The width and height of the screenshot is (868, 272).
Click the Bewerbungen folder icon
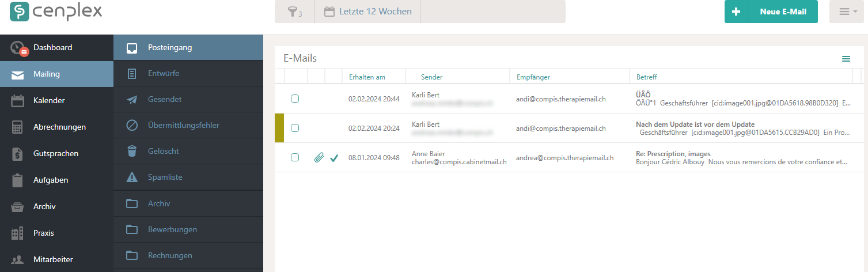pyautogui.click(x=132, y=229)
